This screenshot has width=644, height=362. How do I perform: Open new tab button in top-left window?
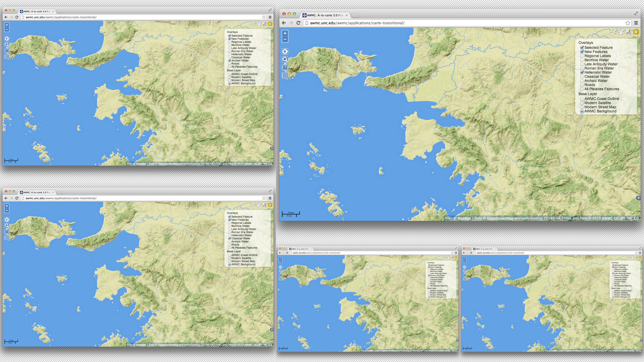tap(59, 11)
